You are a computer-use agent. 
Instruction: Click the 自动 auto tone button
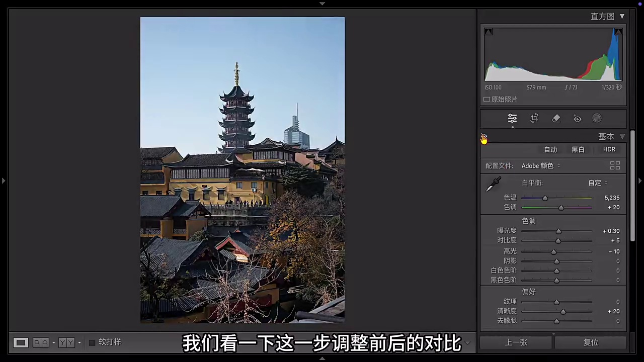point(550,149)
